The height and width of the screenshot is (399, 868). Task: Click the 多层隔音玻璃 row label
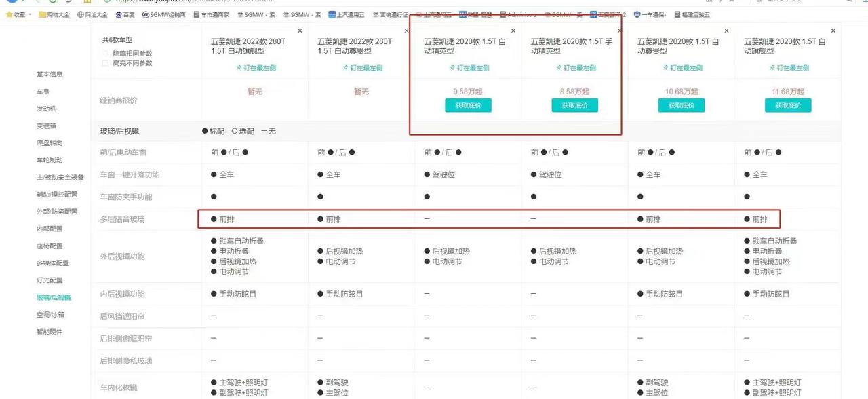coord(122,219)
